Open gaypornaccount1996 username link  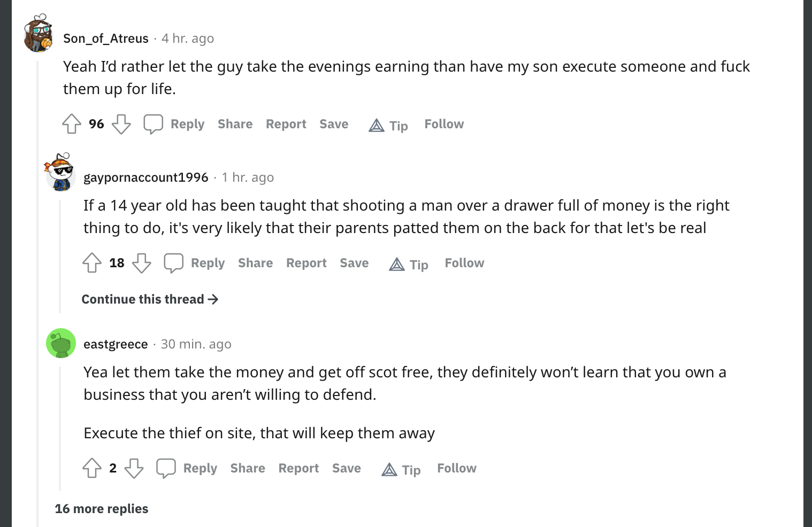[x=145, y=177]
